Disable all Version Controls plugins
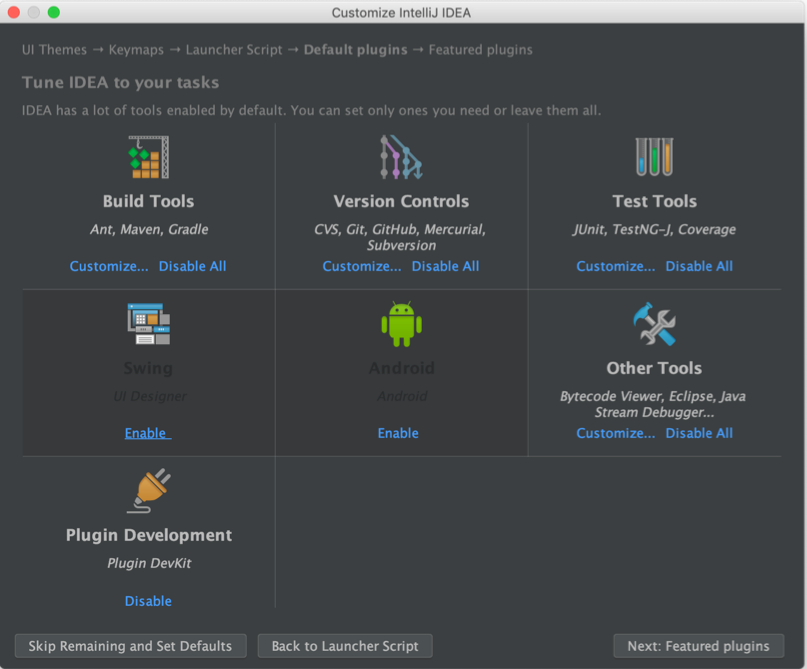 (445, 266)
